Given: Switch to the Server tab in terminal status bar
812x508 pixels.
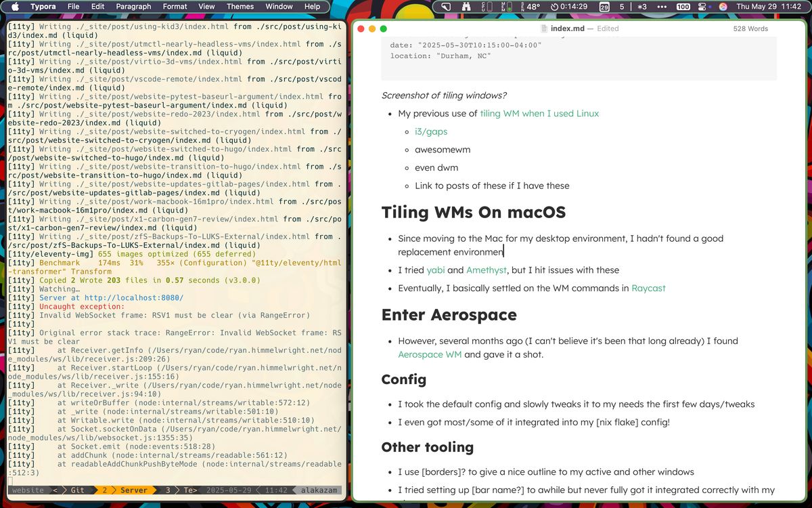Looking at the screenshot, I should (x=134, y=490).
